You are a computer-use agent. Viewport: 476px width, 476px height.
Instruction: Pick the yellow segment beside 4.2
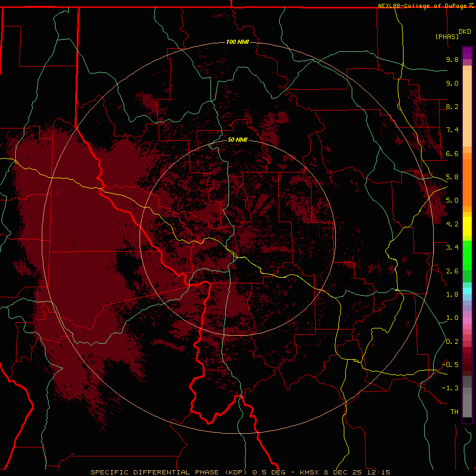467,226
